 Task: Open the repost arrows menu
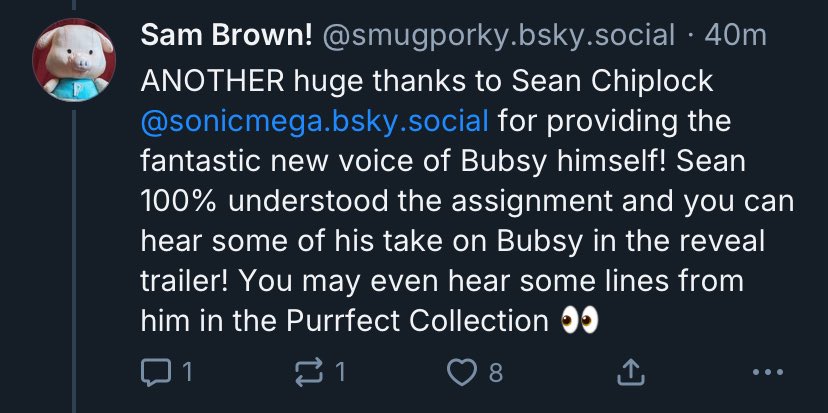click(x=310, y=372)
